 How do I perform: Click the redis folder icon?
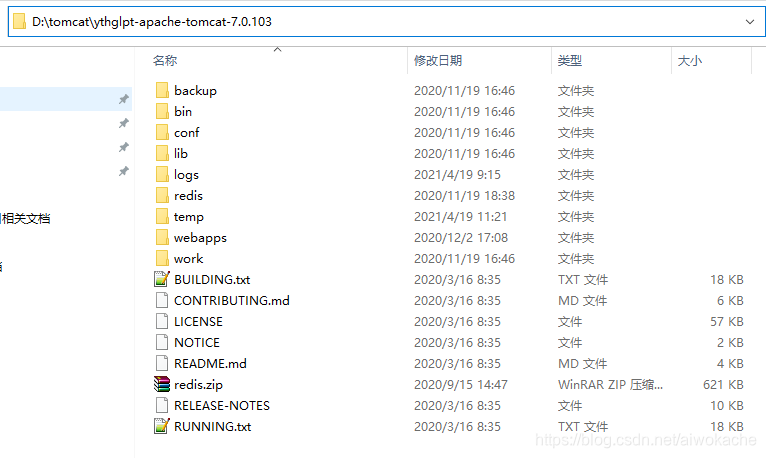point(162,195)
